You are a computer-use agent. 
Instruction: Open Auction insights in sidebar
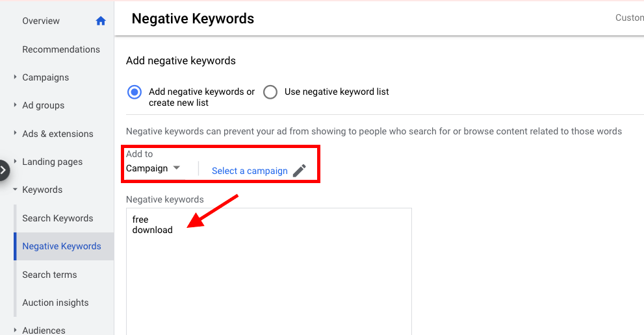tap(55, 303)
